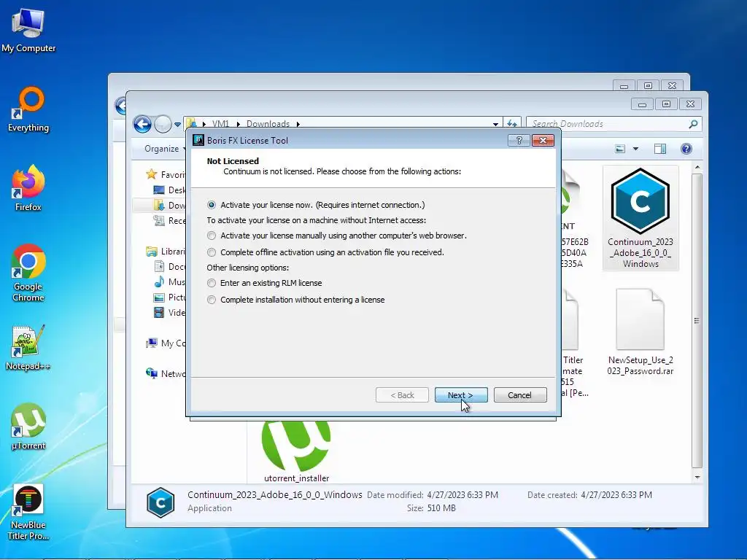Click Forward arrow in Explorer window

click(163, 124)
